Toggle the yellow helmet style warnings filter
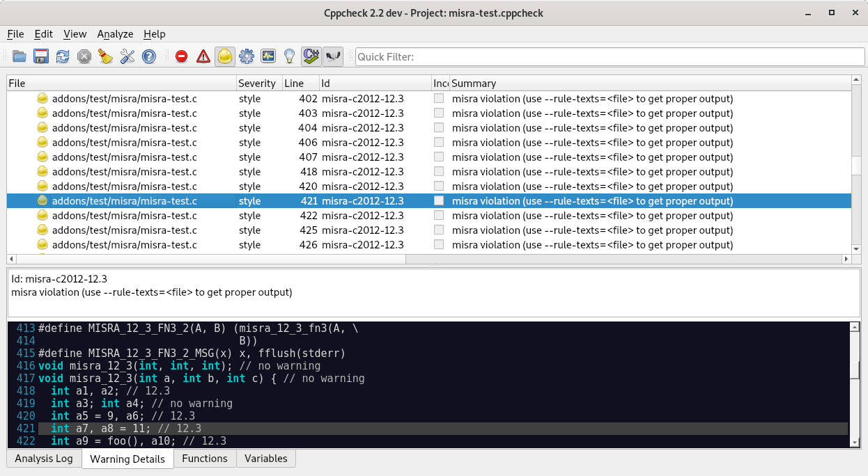The image size is (868, 476). [224, 56]
